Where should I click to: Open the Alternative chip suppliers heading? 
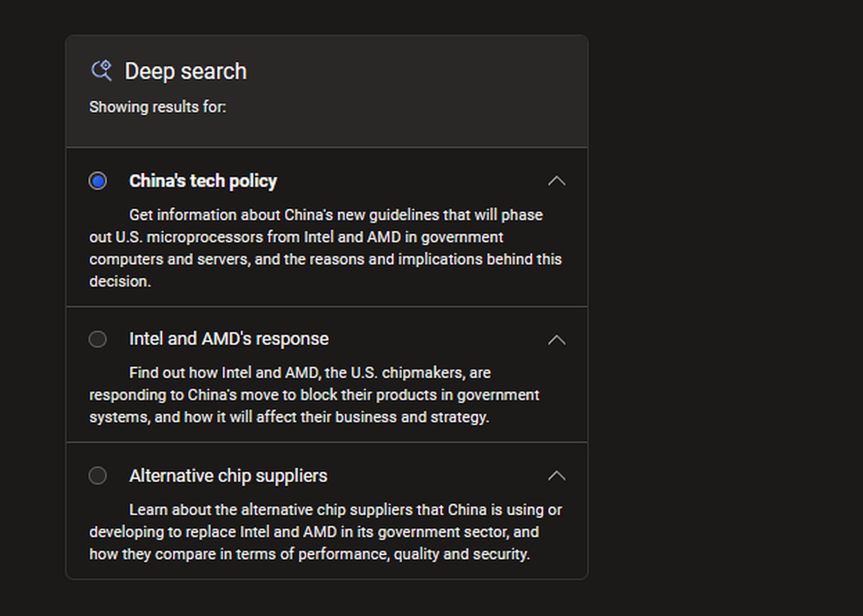tap(228, 476)
